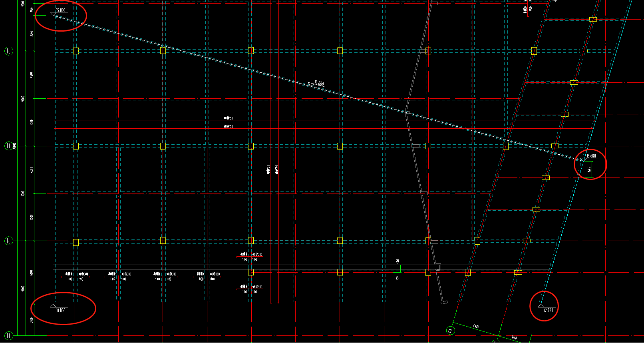The height and width of the screenshot is (343, 644).
Task: Pick 15.800 elevation label at diagonal's lower-right end
Action: tap(591, 156)
